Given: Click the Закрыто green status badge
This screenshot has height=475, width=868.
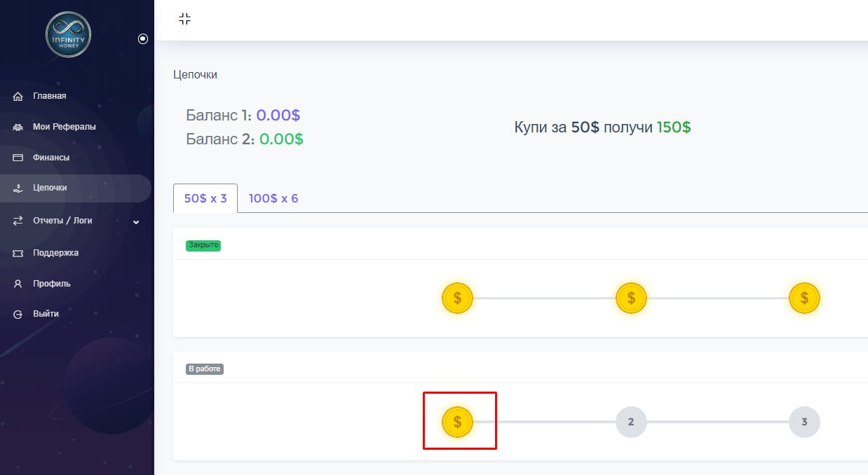Looking at the screenshot, I should click(203, 246).
